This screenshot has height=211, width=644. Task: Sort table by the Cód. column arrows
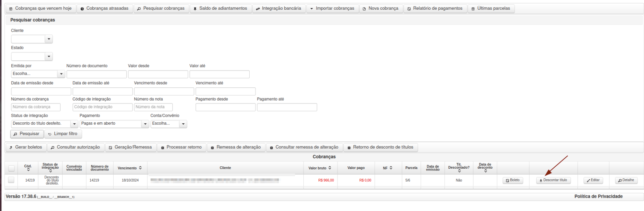[x=28, y=170]
